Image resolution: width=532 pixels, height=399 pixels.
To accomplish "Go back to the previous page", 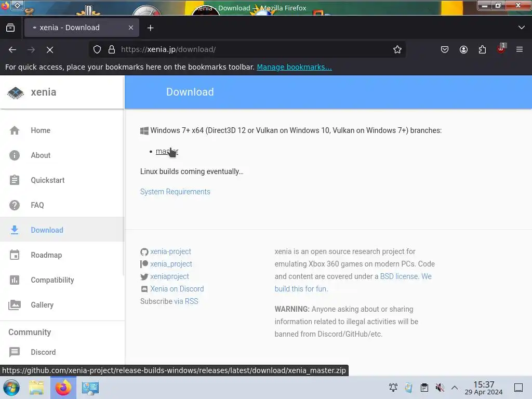I will [x=12, y=50].
